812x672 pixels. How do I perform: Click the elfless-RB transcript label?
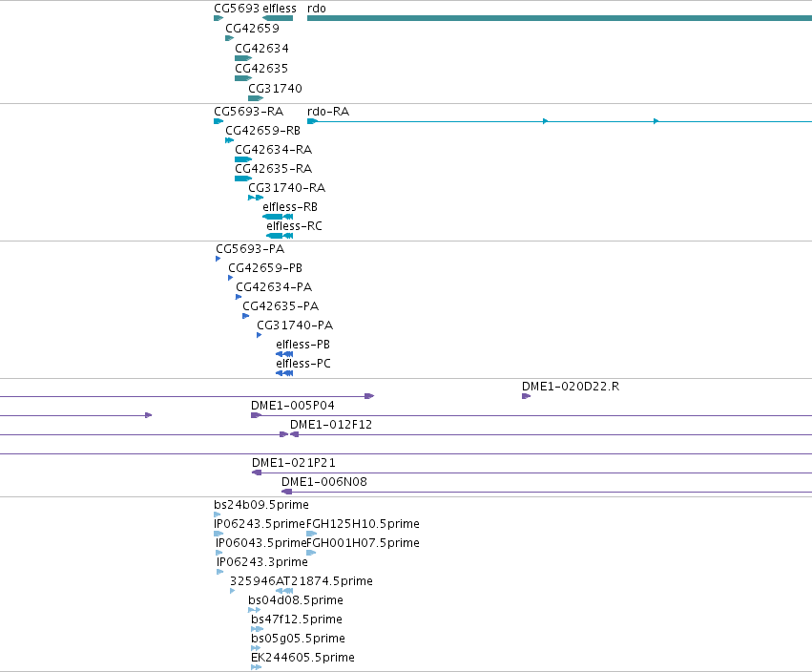coord(290,207)
